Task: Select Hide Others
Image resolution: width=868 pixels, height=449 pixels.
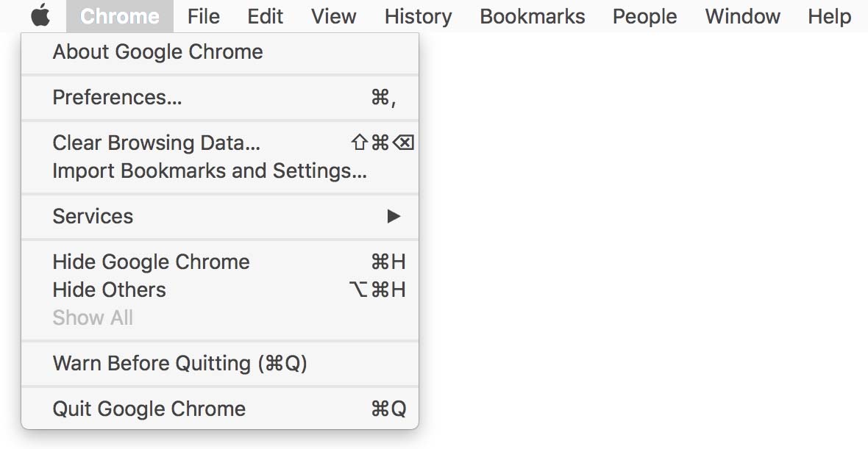Action: (108, 290)
